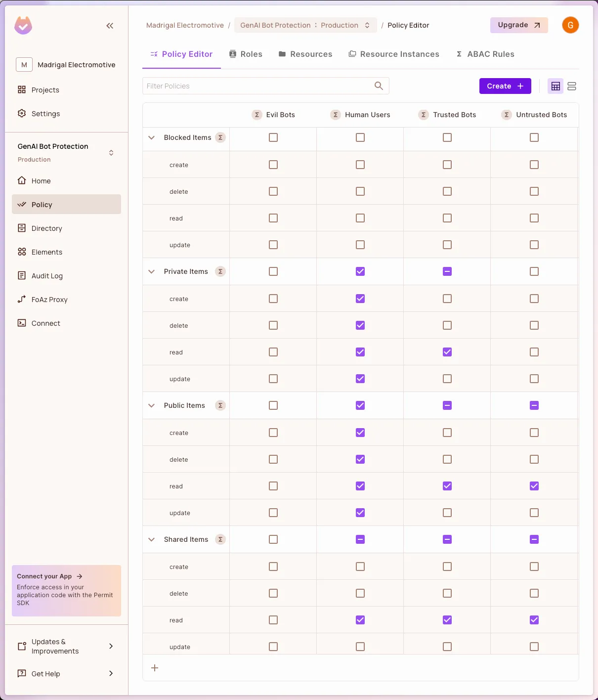Uncheck Human Users delete on Private Items
This screenshot has width=598, height=700.
click(360, 325)
